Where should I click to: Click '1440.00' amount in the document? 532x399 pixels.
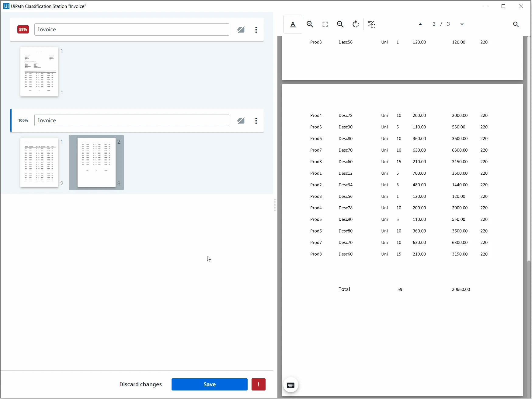pyautogui.click(x=460, y=185)
